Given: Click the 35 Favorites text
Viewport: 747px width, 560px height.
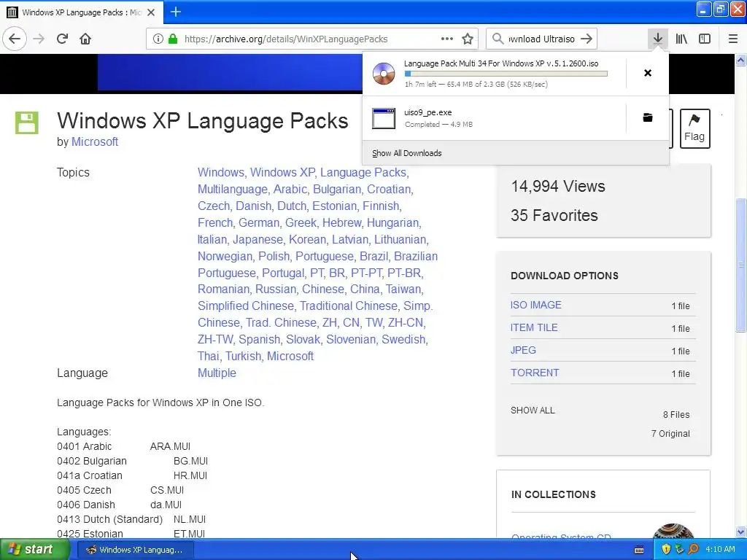Looking at the screenshot, I should click(554, 215).
